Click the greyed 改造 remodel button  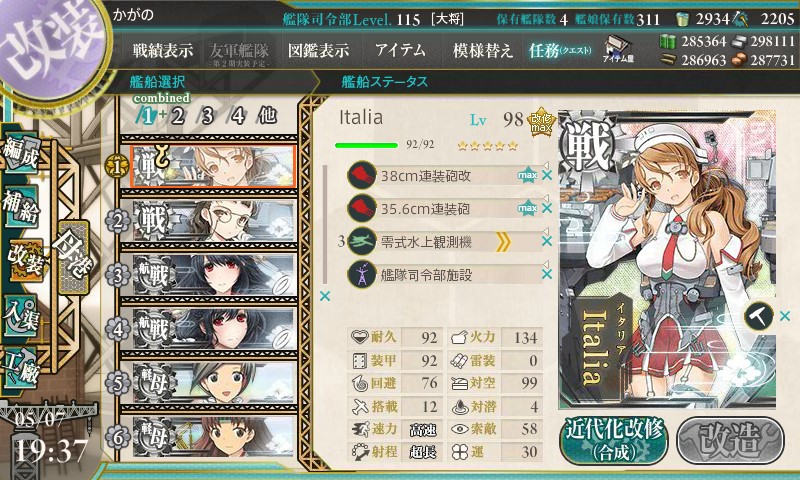730,440
